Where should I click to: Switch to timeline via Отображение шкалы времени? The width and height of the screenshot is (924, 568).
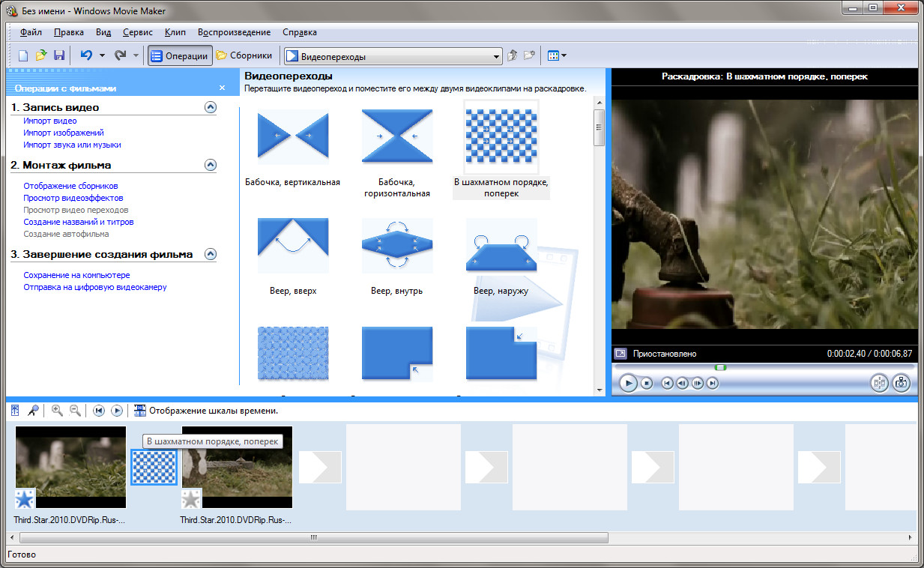click(x=206, y=411)
